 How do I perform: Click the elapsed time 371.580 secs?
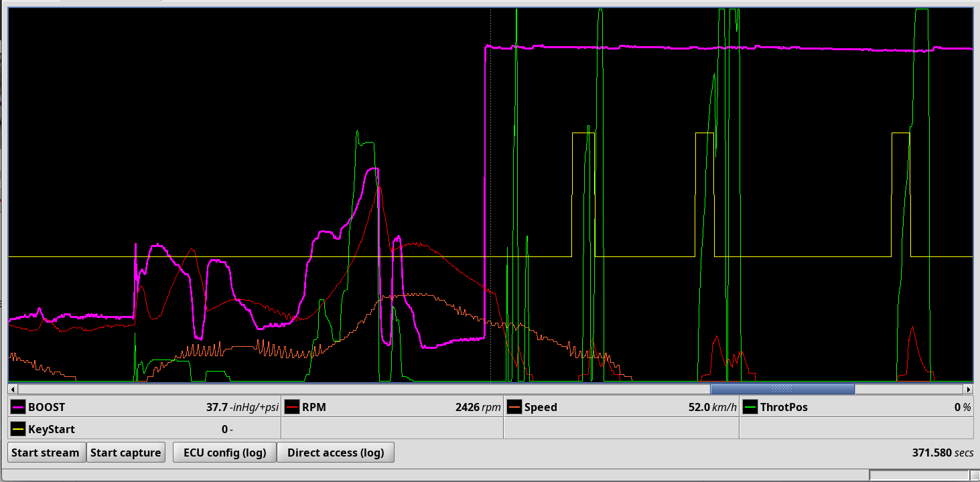click(942, 453)
